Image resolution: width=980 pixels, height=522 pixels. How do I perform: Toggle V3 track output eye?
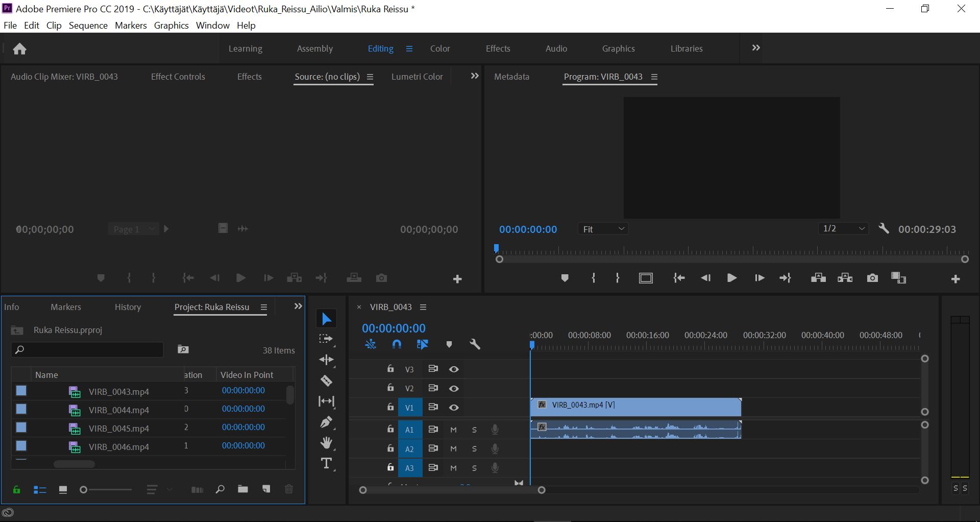[454, 369]
